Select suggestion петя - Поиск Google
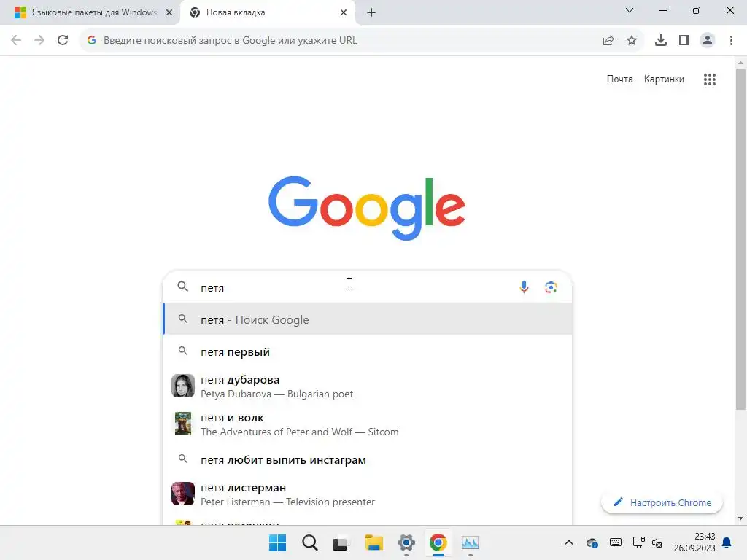Image resolution: width=747 pixels, height=560 pixels. (368, 319)
